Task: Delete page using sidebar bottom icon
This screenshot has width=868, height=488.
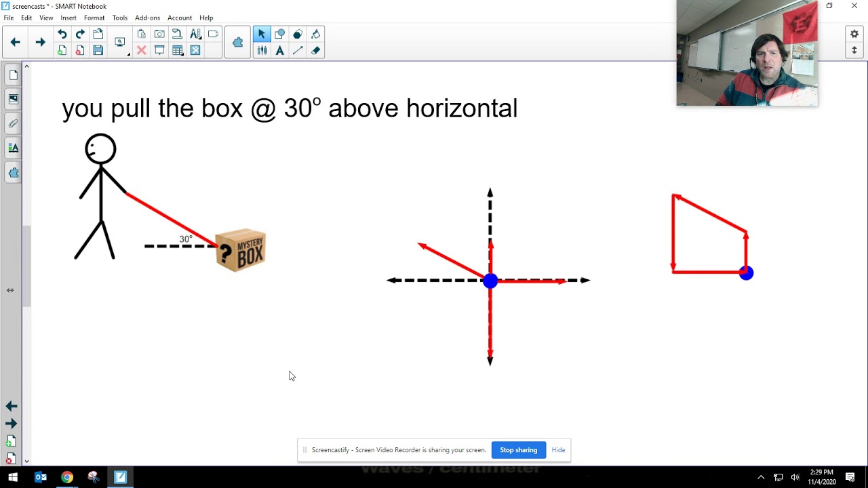Action: coord(11,459)
